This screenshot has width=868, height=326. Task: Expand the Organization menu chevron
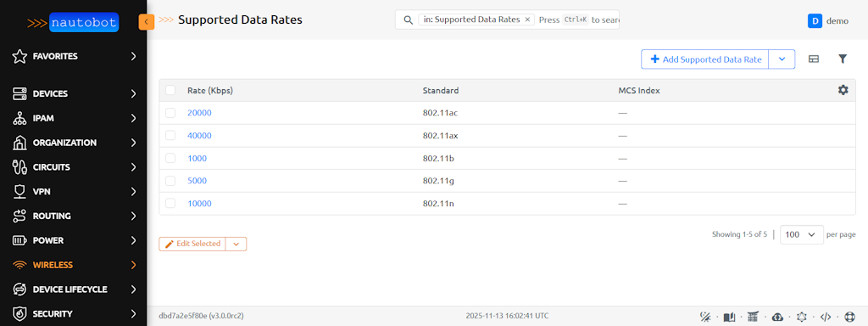point(133,143)
